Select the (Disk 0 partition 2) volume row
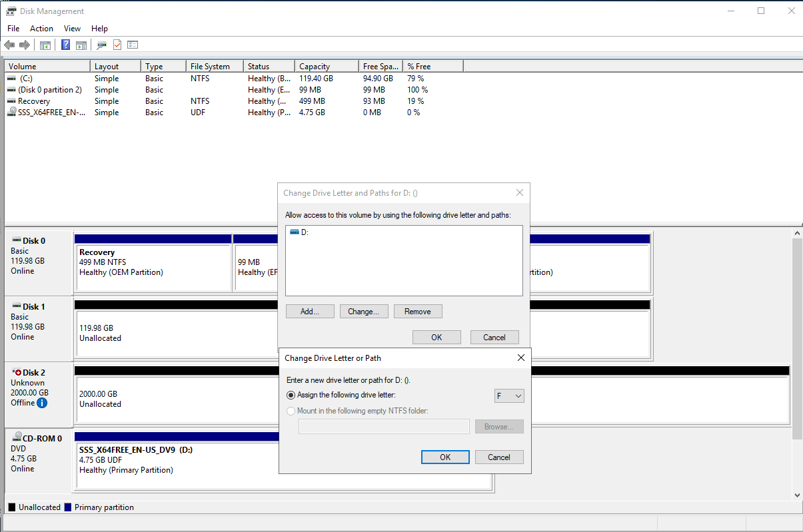The image size is (803, 532). (x=233, y=89)
